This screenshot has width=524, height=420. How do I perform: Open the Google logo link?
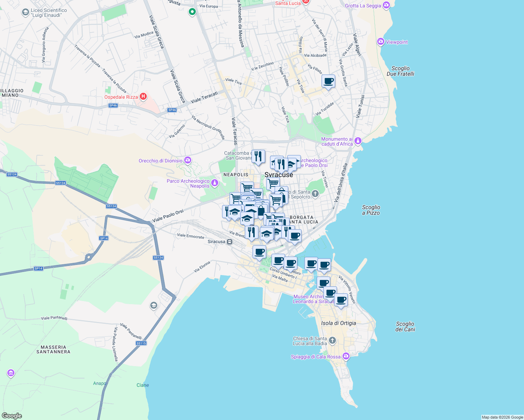[x=12, y=415]
